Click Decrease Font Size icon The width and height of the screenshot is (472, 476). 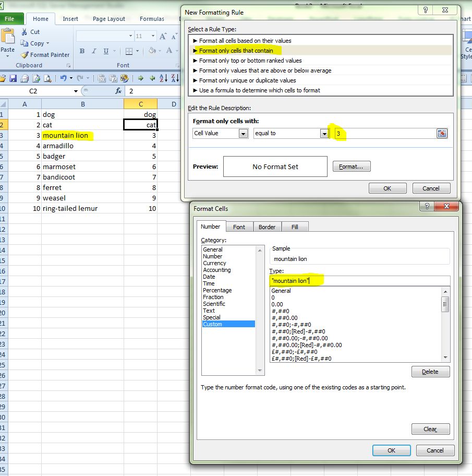pyautogui.click(x=174, y=37)
